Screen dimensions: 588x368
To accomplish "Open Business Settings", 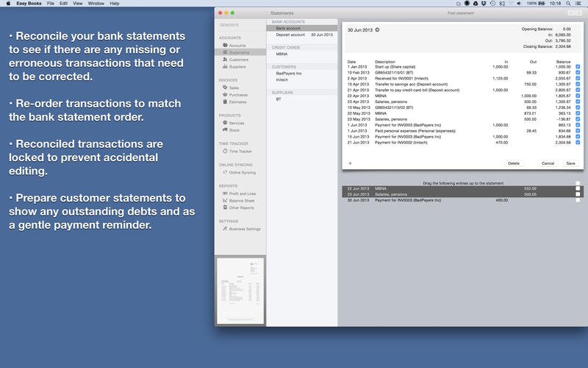I will (245, 229).
